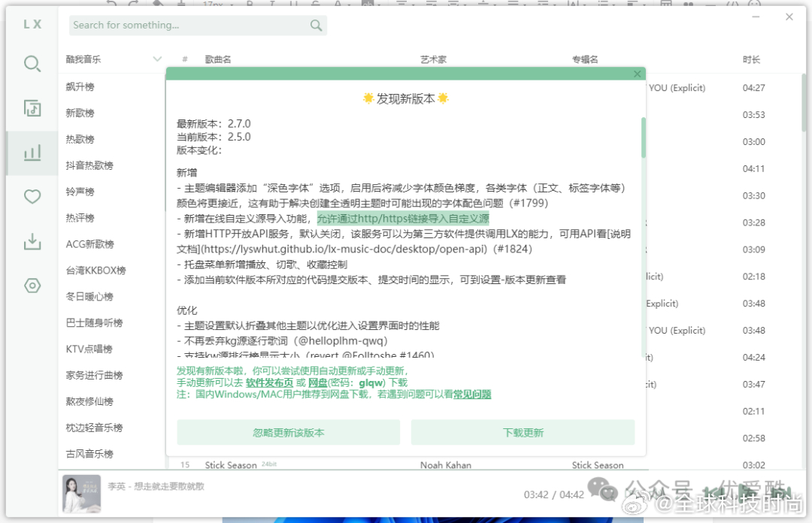Open settings via the hexagon icon
The height and width of the screenshot is (523, 812).
coord(32,286)
